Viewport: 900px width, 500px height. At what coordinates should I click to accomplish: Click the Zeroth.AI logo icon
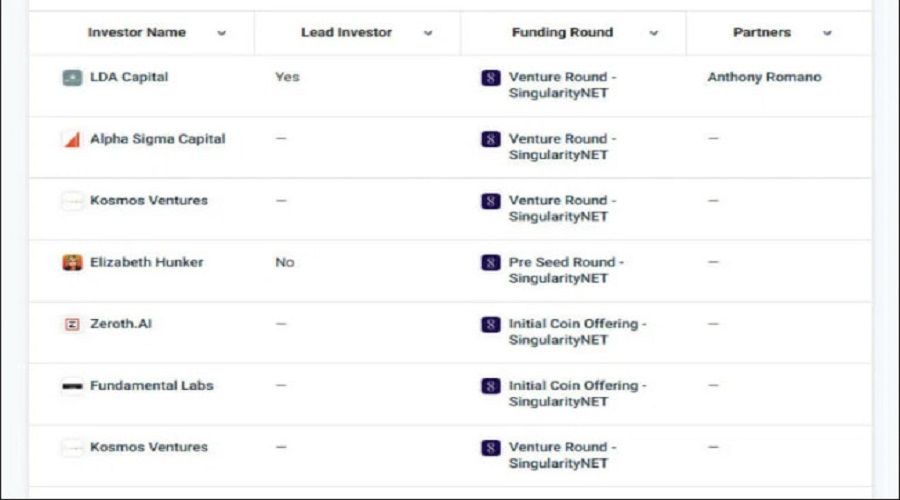point(72,324)
